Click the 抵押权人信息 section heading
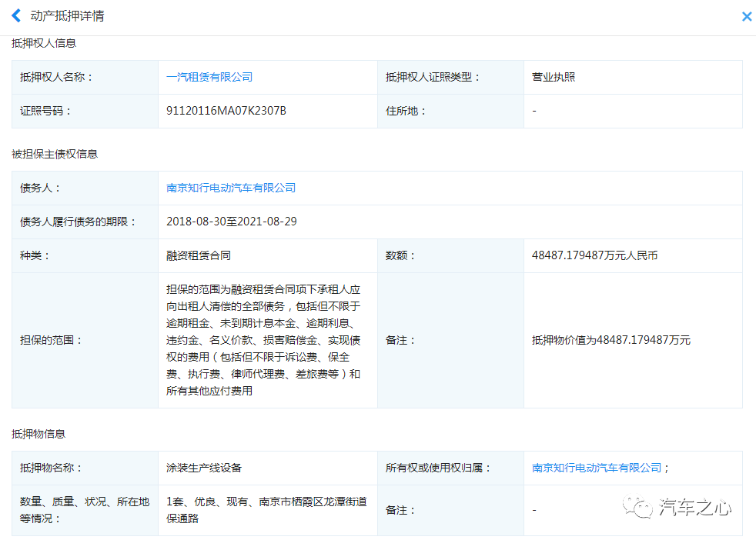Viewport: 756px width, 540px height. coord(44,43)
